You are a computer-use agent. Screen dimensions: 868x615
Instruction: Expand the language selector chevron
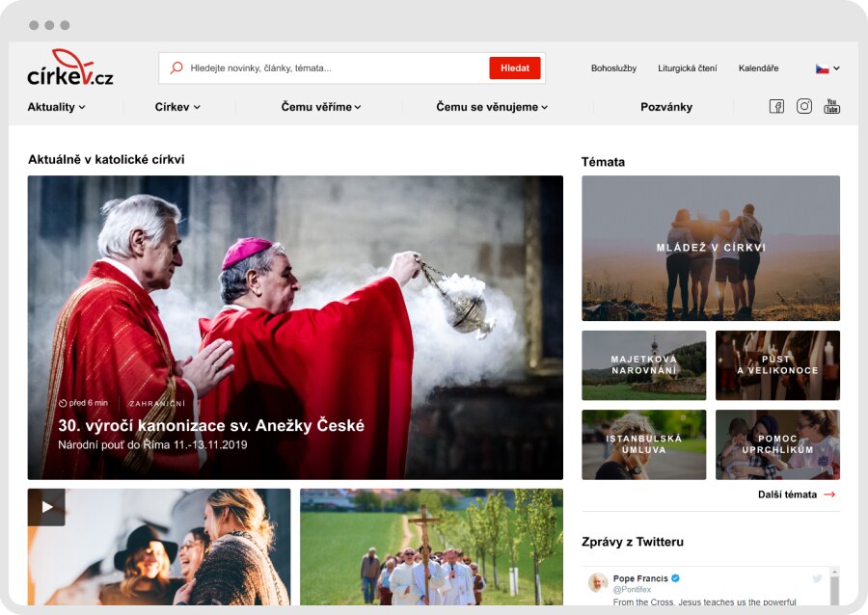pos(836,68)
